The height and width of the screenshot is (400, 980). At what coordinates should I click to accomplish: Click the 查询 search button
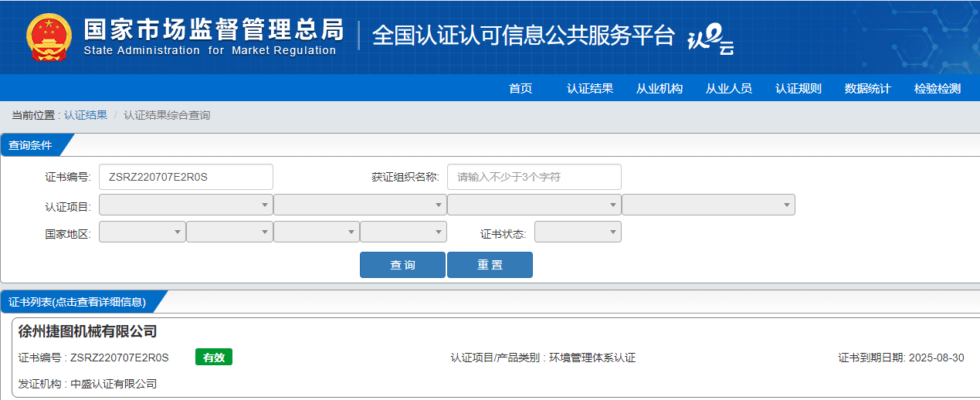click(x=402, y=265)
